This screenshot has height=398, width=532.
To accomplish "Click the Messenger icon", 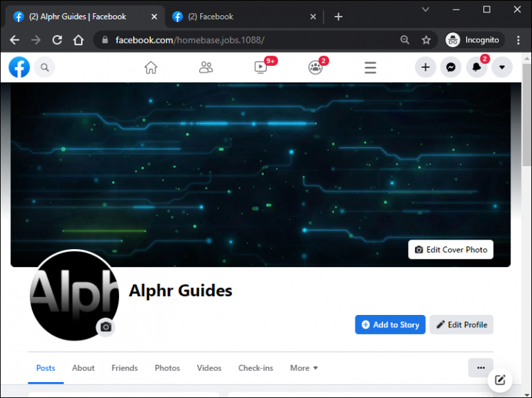I will click(x=450, y=67).
